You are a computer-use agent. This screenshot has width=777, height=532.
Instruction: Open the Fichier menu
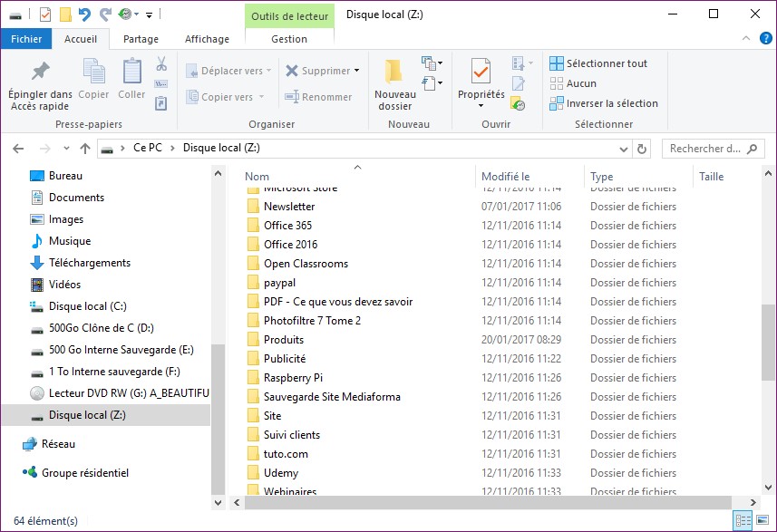point(26,39)
